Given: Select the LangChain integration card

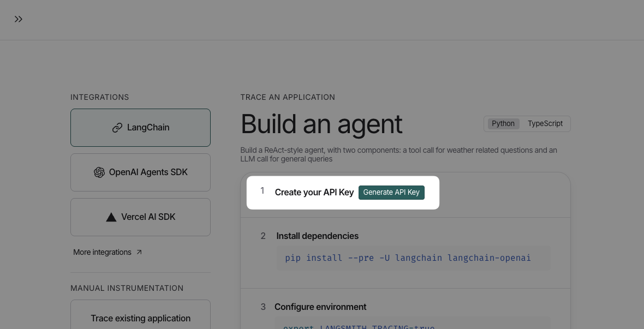Looking at the screenshot, I should (140, 128).
